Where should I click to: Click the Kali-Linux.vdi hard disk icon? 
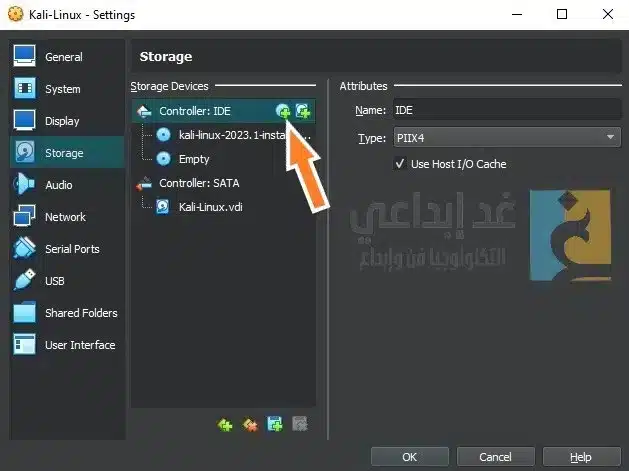tap(162, 207)
